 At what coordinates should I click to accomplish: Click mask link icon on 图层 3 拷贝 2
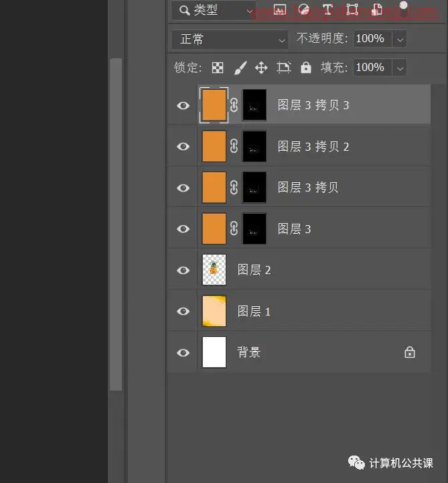(234, 146)
